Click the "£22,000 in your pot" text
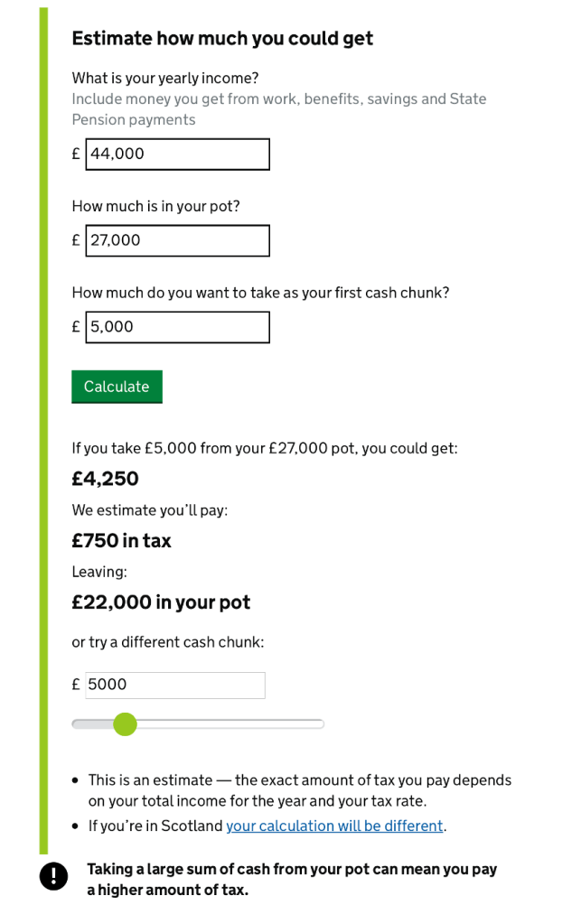The height and width of the screenshot is (924, 572). coord(161,602)
